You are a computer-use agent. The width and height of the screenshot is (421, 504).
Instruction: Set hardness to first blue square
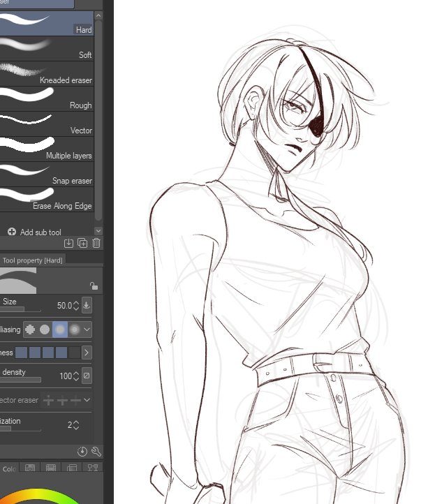[x=22, y=353]
